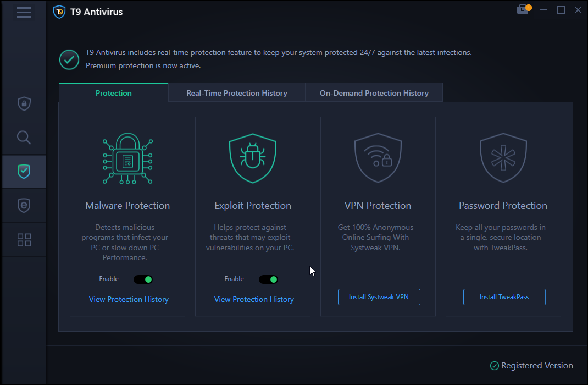Click the shield lock sidebar icon
The width and height of the screenshot is (588, 385).
tap(24, 103)
